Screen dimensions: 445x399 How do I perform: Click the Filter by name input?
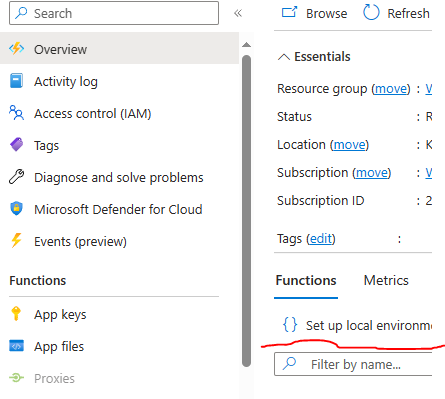point(353,364)
